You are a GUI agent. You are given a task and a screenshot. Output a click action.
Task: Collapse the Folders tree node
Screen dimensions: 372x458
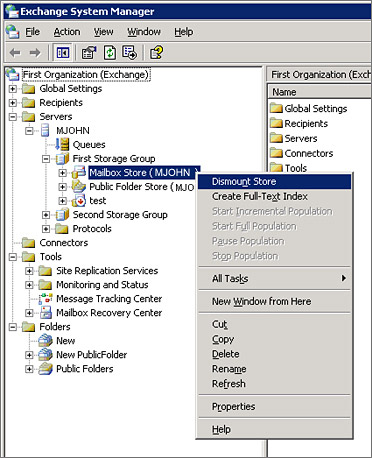13,327
